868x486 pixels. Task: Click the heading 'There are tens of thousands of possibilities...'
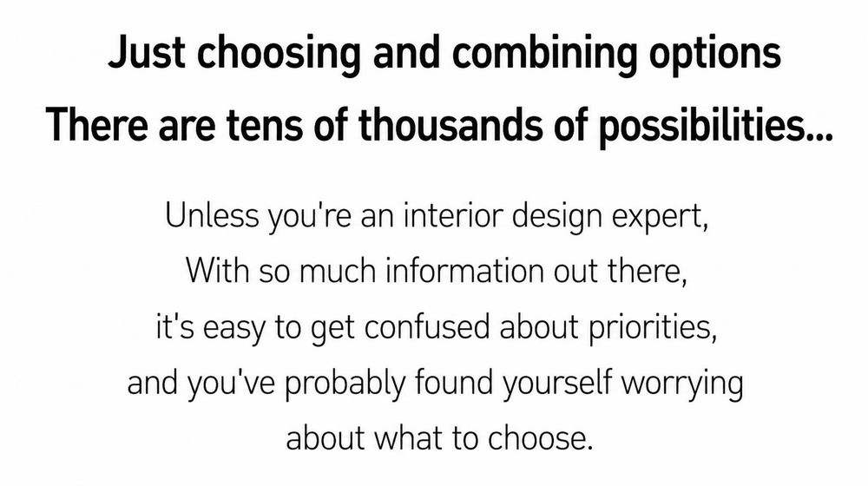[x=439, y=126]
